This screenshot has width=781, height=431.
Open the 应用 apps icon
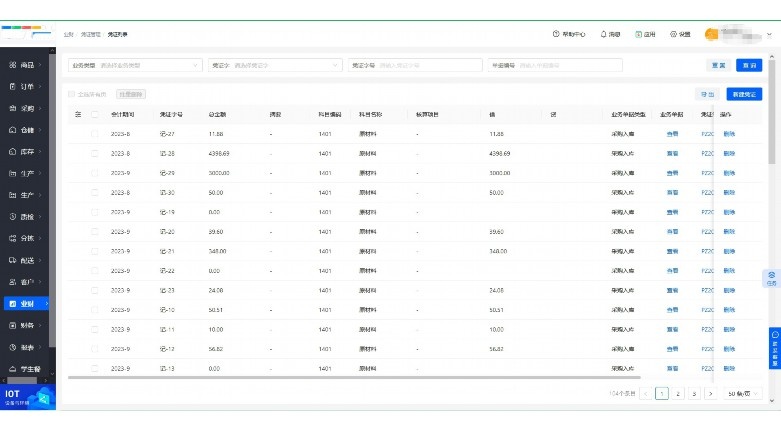click(x=638, y=34)
